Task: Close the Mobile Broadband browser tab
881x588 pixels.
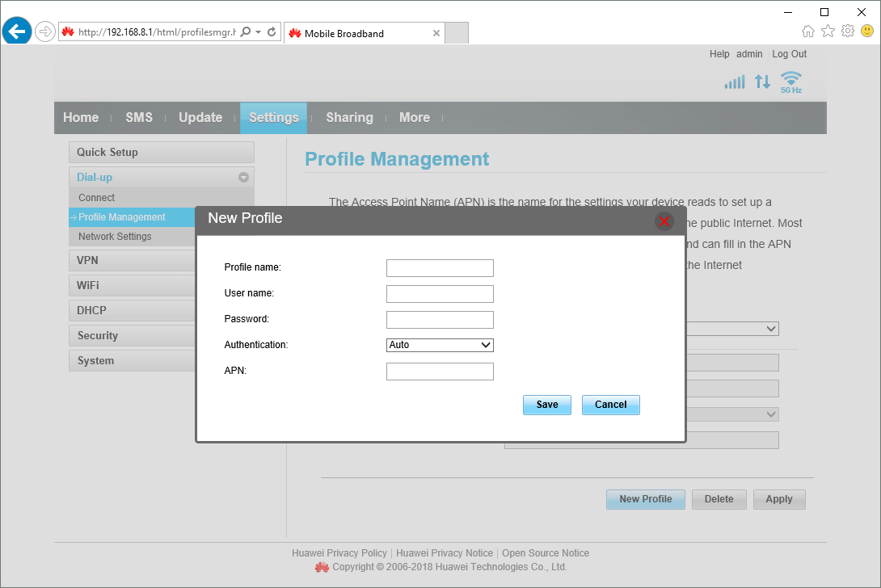Action: [x=436, y=33]
